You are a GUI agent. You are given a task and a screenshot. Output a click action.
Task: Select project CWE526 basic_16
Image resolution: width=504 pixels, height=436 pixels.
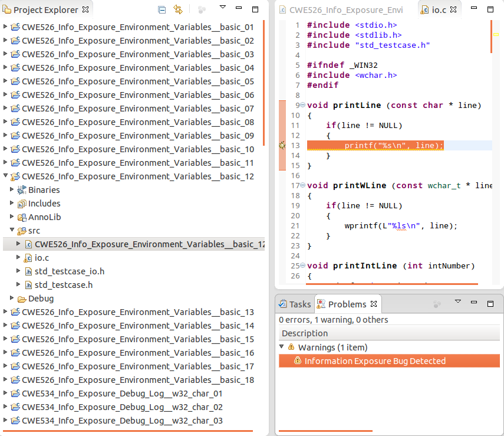pyautogui.click(x=137, y=353)
